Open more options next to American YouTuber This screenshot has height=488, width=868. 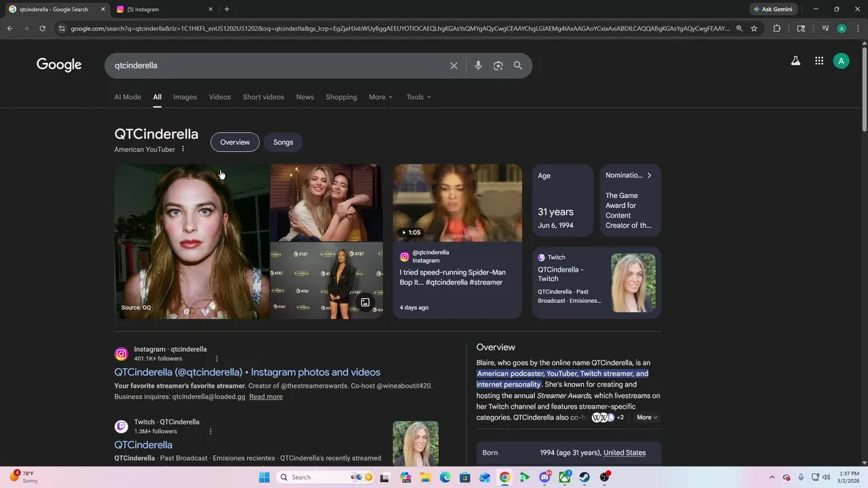182,149
